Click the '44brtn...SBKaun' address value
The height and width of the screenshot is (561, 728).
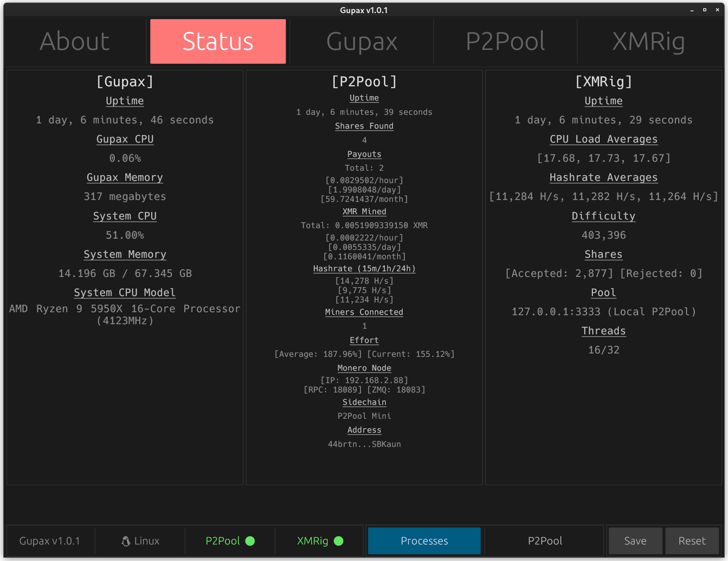click(364, 444)
